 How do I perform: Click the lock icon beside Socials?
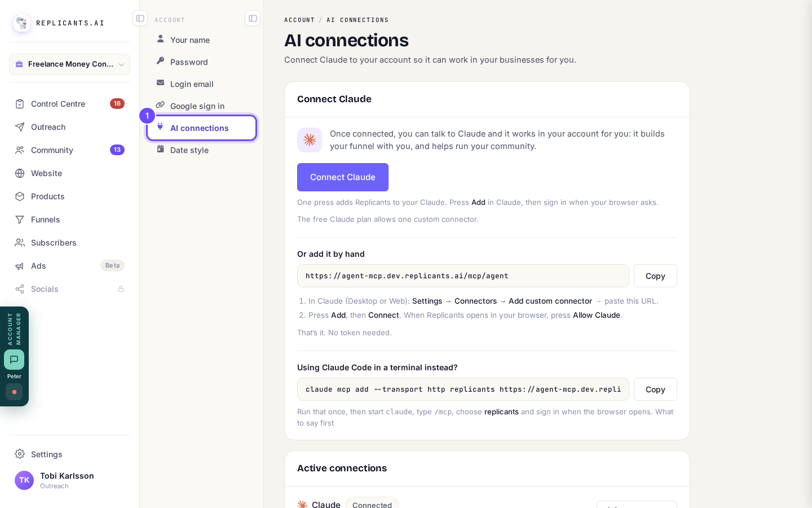121,289
